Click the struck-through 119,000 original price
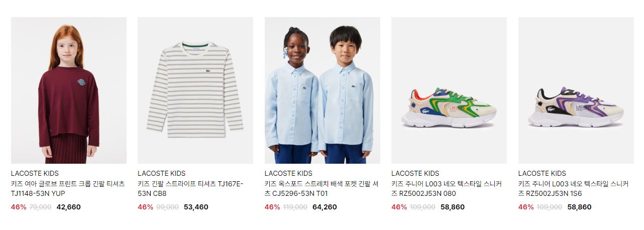Image resolution: width=644 pixels, height=230 pixels. pyautogui.click(x=295, y=207)
